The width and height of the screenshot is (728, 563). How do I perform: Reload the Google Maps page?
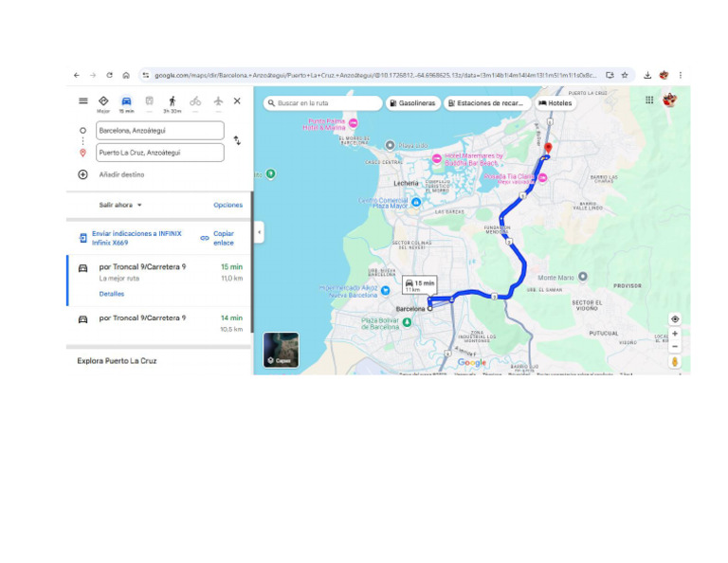pos(110,75)
